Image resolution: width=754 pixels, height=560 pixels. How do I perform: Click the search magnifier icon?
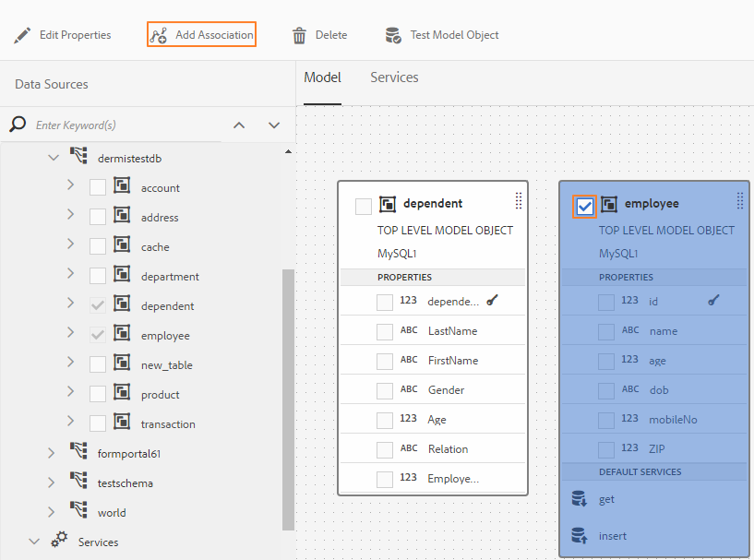(x=18, y=124)
